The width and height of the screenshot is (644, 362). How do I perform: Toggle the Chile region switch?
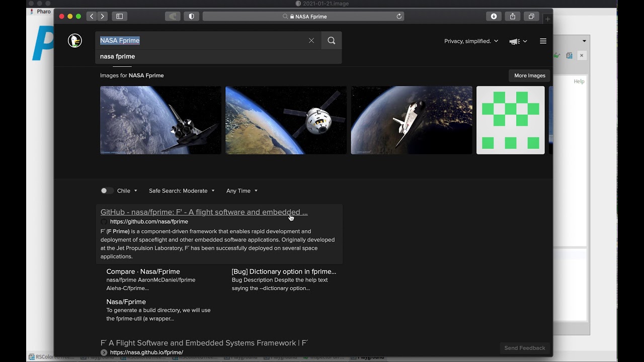point(106,191)
